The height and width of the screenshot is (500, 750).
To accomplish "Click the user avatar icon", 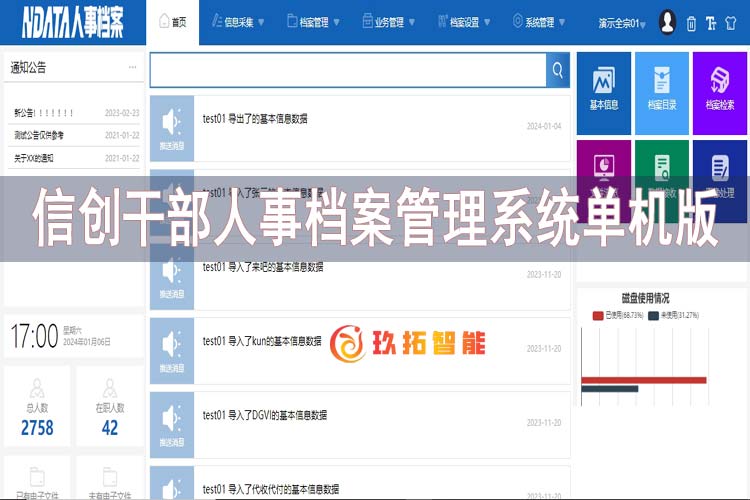I will tap(667, 22).
